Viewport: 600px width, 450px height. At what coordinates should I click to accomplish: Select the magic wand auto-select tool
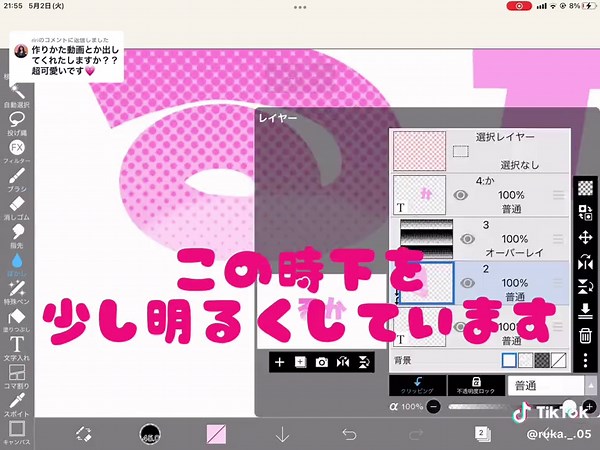point(17,95)
